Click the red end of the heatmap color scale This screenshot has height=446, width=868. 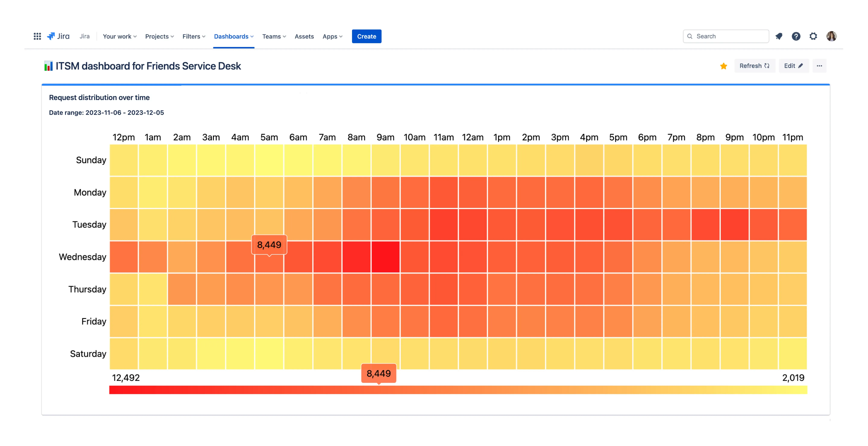115,390
